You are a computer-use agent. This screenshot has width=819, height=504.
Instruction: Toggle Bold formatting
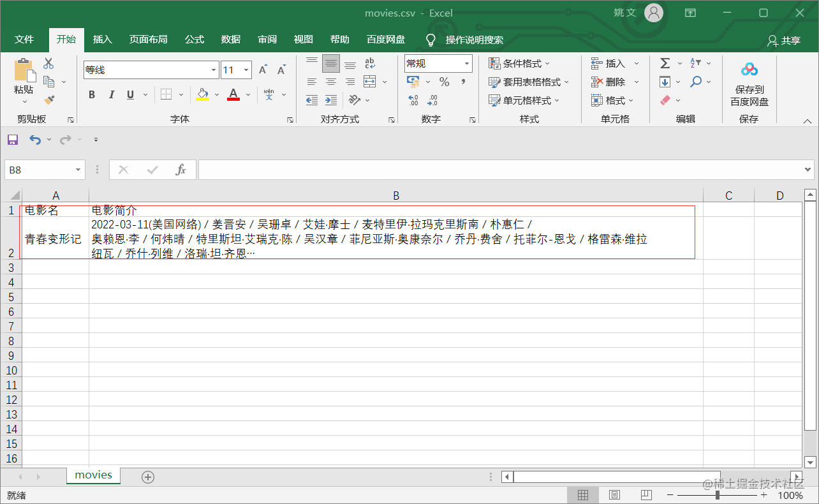click(92, 94)
